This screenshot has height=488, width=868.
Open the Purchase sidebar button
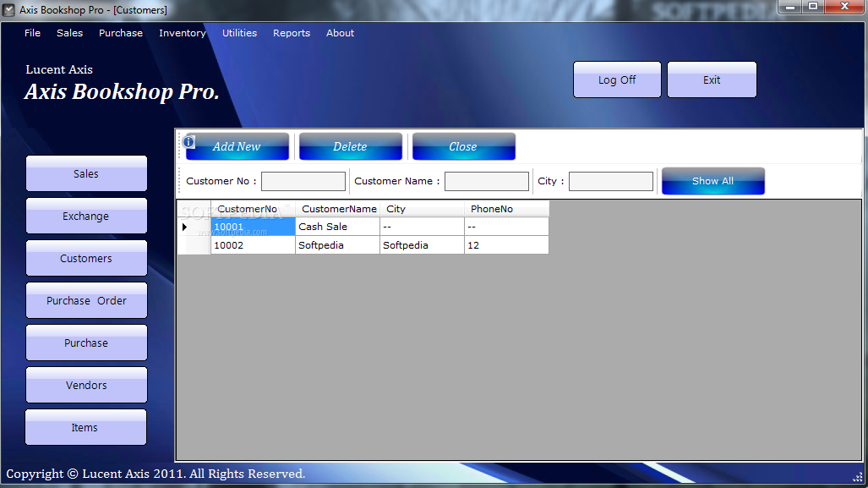coord(86,343)
